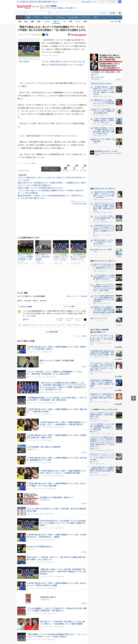
Task: Open the article's main team photo
Action: tap(29, 49)
